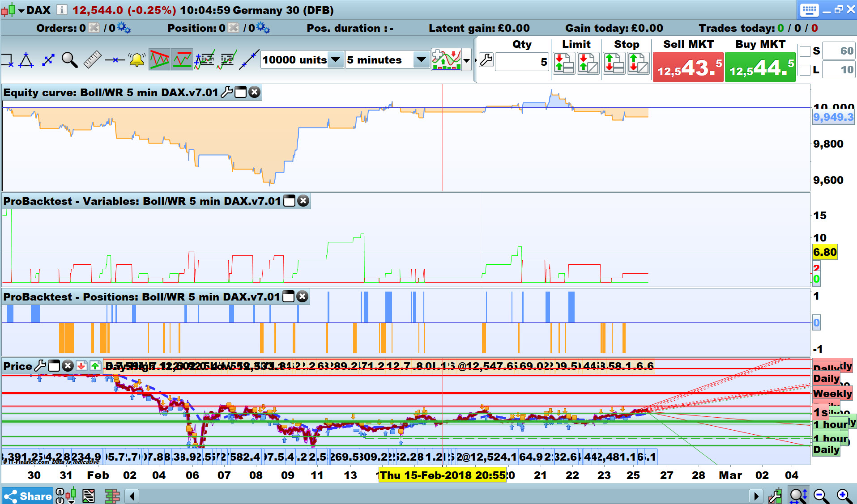Screen dimensions: 857x504
Task: Open the Orders settings gears
Action: click(x=124, y=28)
